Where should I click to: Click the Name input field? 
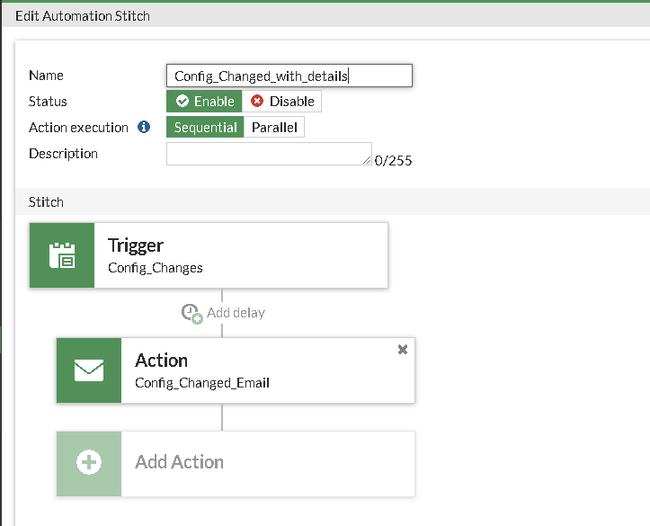(289, 75)
